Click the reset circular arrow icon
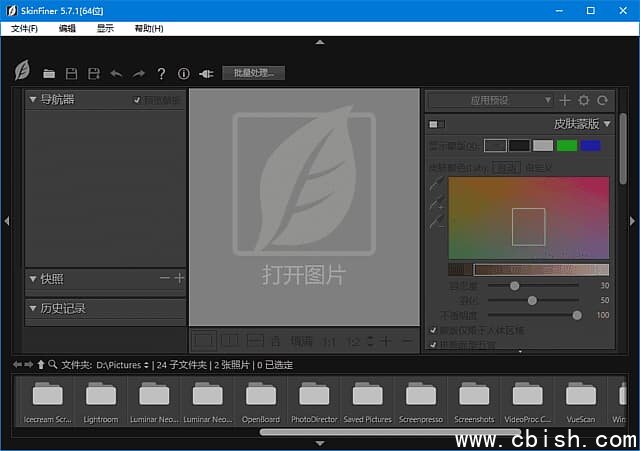This screenshot has width=640, height=451. pyautogui.click(x=602, y=100)
